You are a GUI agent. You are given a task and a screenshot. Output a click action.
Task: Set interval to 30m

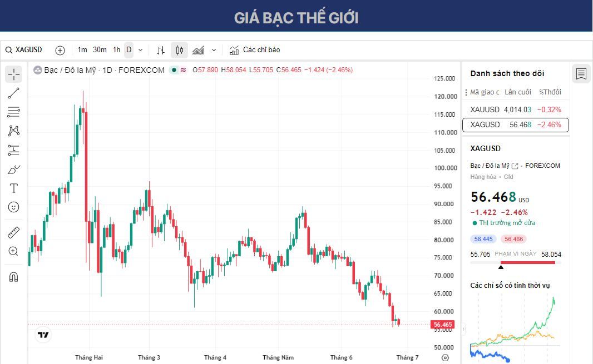100,50
